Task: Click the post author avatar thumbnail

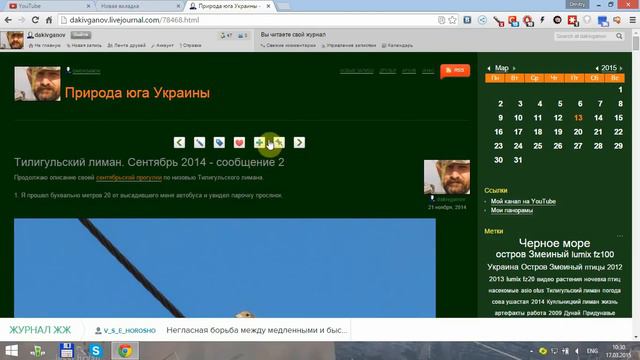Action: click(x=447, y=177)
